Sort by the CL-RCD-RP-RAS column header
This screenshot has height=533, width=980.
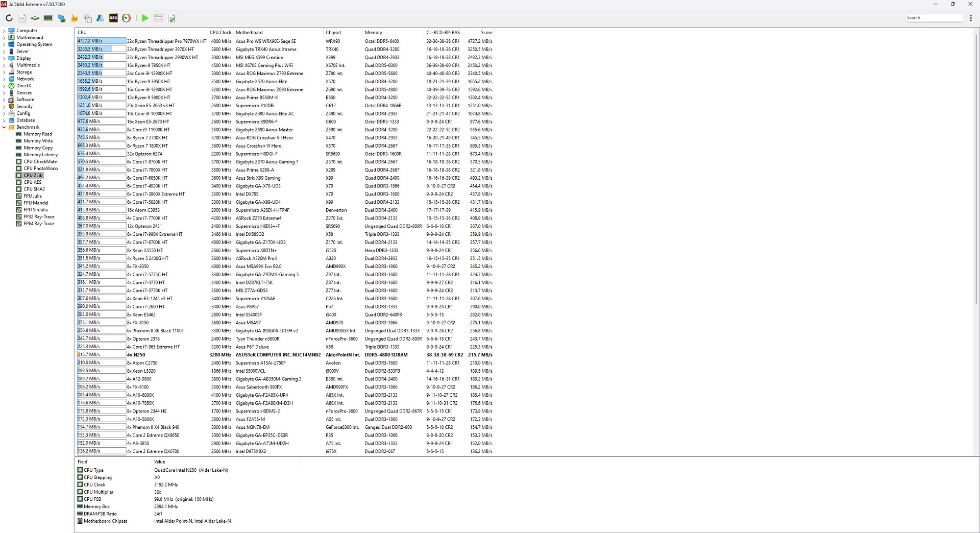[445, 33]
